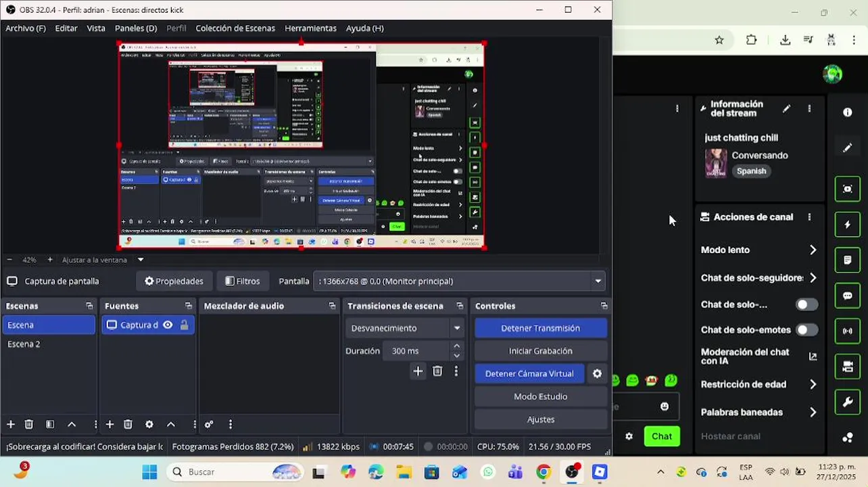
Task: Open the Paneles (D) menu
Action: [136, 28]
